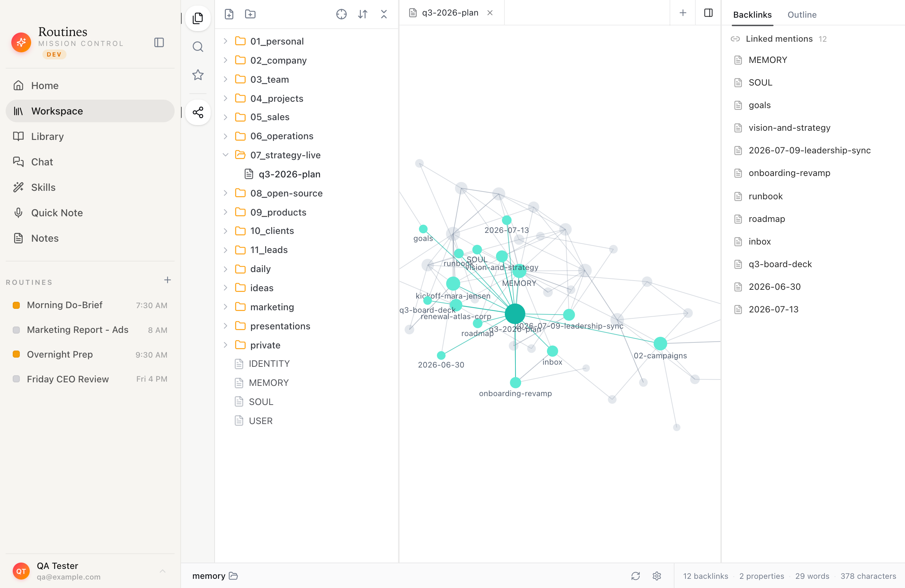Open 2026-07-09-leadership-sync backlink
Viewport: 905px width, 588px height.
pyautogui.click(x=809, y=150)
